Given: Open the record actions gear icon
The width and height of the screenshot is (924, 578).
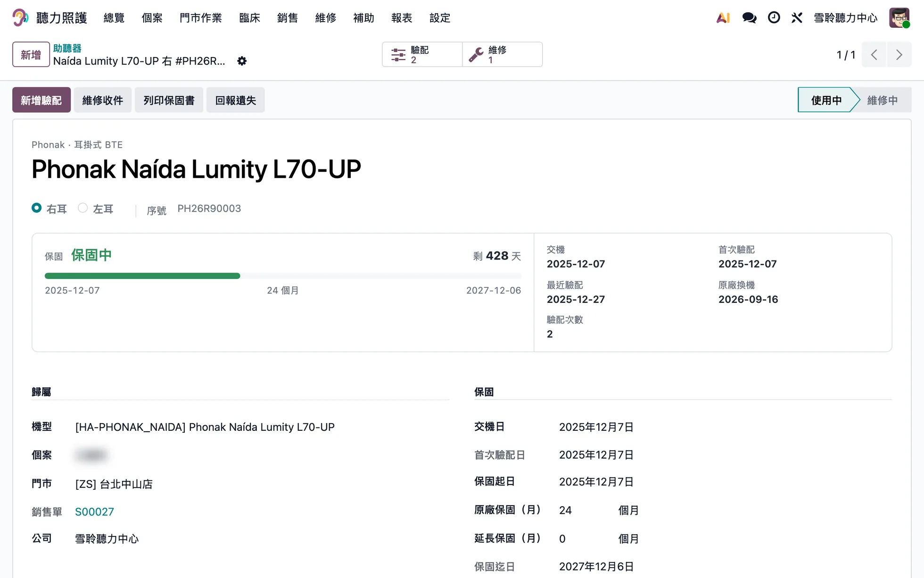Looking at the screenshot, I should (242, 61).
